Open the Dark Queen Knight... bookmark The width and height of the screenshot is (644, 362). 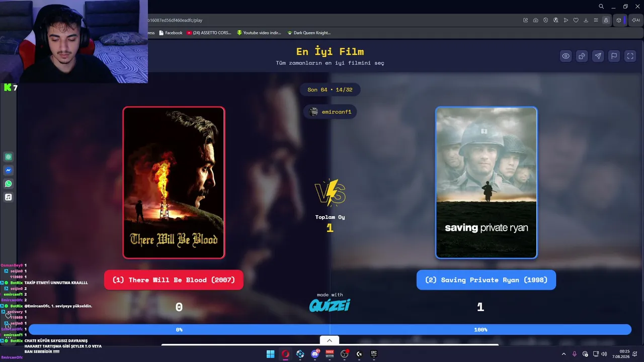coord(309,33)
